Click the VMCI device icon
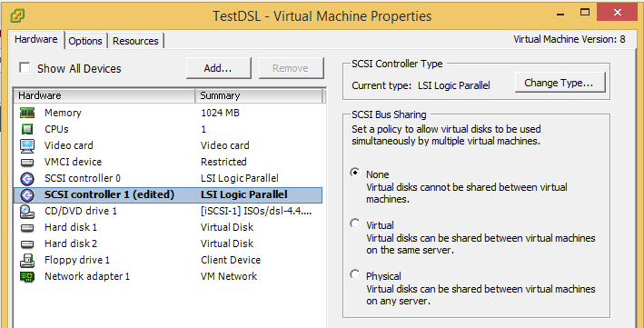644x328 pixels. coord(27,162)
